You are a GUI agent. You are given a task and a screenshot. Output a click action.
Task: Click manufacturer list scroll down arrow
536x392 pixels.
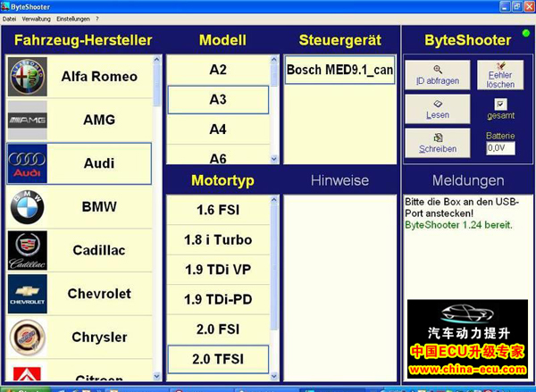(157, 377)
